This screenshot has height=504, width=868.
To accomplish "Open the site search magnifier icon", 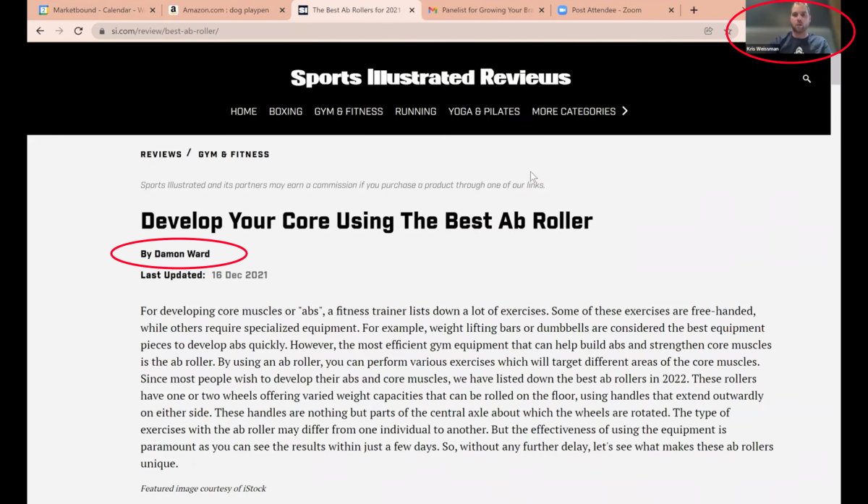I will tap(807, 79).
